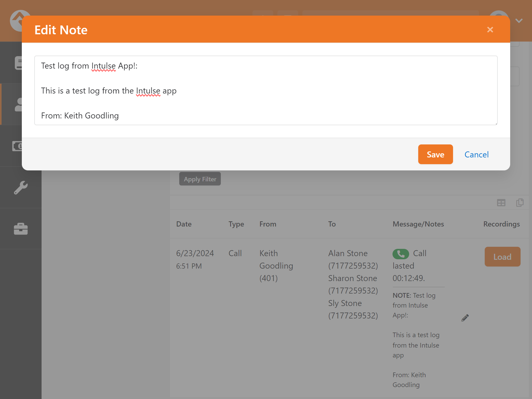Save the edited note

pos(435,154)
